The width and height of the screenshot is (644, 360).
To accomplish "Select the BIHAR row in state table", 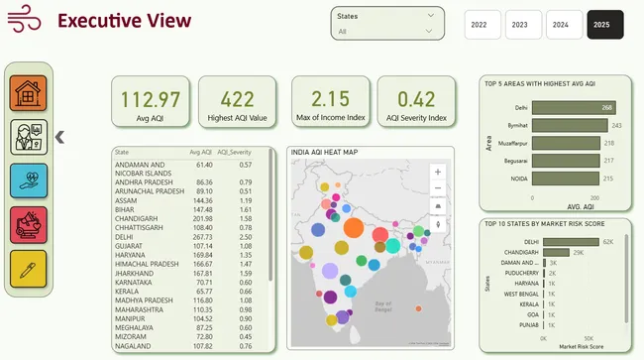I will click(183, 209).
